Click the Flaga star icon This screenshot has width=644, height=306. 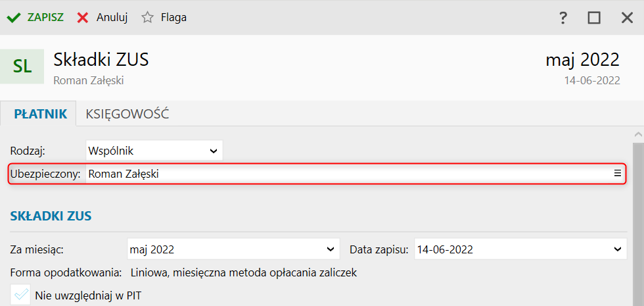(147, 17)
